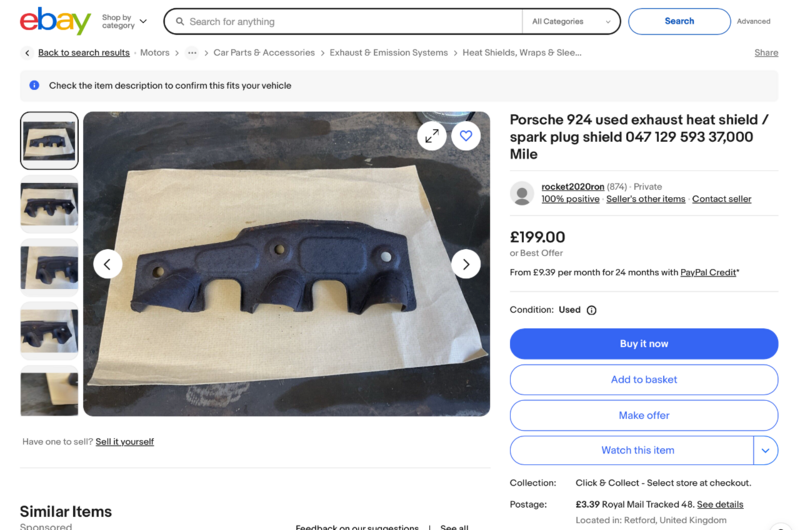Image resolution: width=800 pixels, height=530 pixels.
Task: Click the Back to search results link
Action: pyautogui.click(x=84, y=53)
